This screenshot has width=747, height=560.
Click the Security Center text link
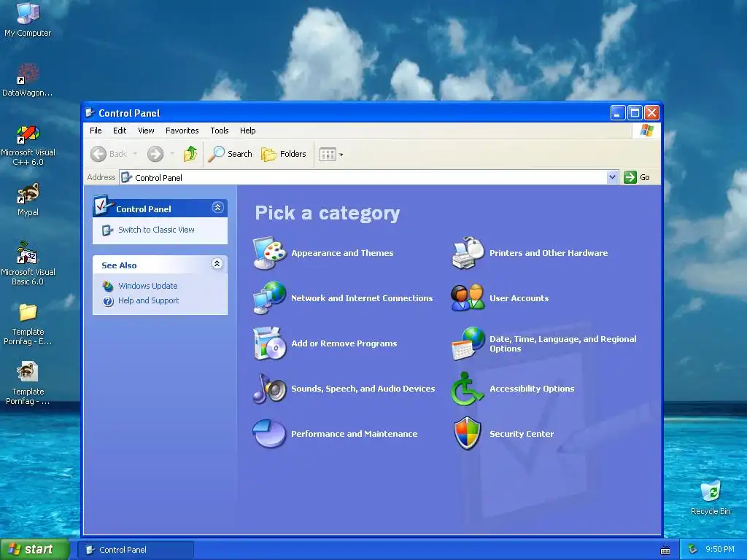pos(521,434)
